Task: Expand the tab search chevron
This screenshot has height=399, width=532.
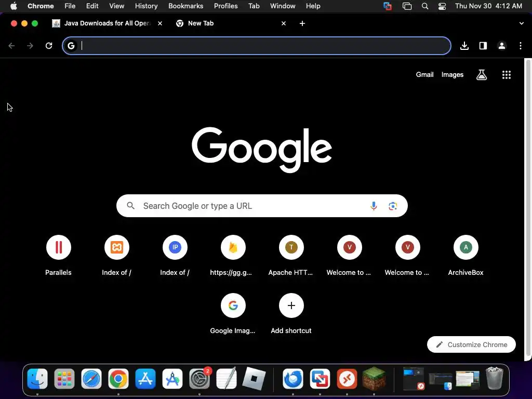Action: (522, 23)
